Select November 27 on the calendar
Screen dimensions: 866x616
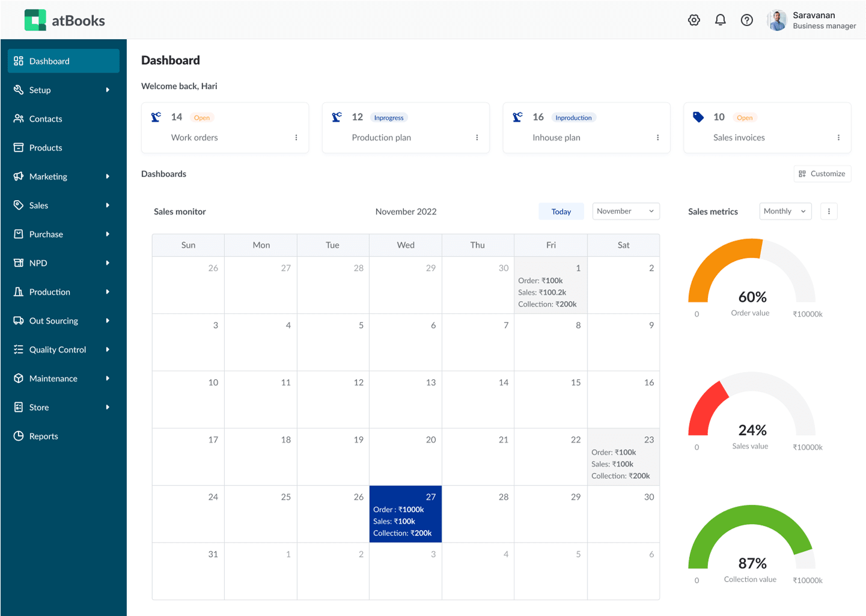405,514
